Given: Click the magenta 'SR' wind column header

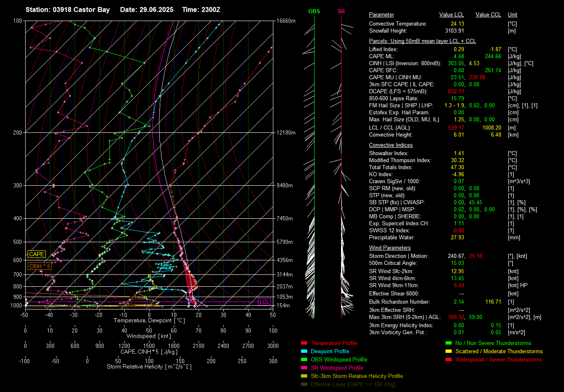Looking at the screenshot, I should 341,11.
